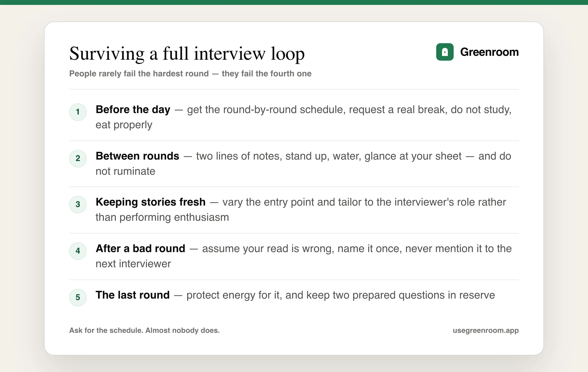Click the green bar at page top
Screen dimensions: 588x372
tap(294, 2)
